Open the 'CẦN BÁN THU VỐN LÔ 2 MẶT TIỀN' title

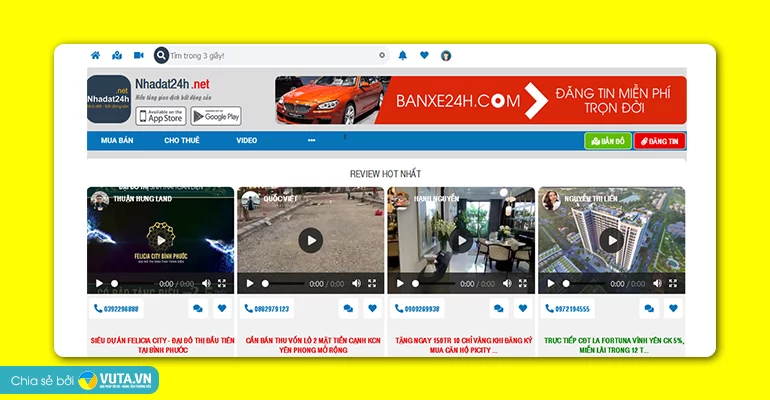coord(313,345)
